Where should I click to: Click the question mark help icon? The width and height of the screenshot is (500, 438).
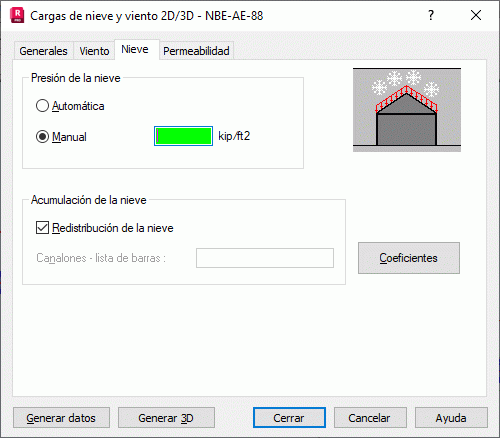point(431,15)
